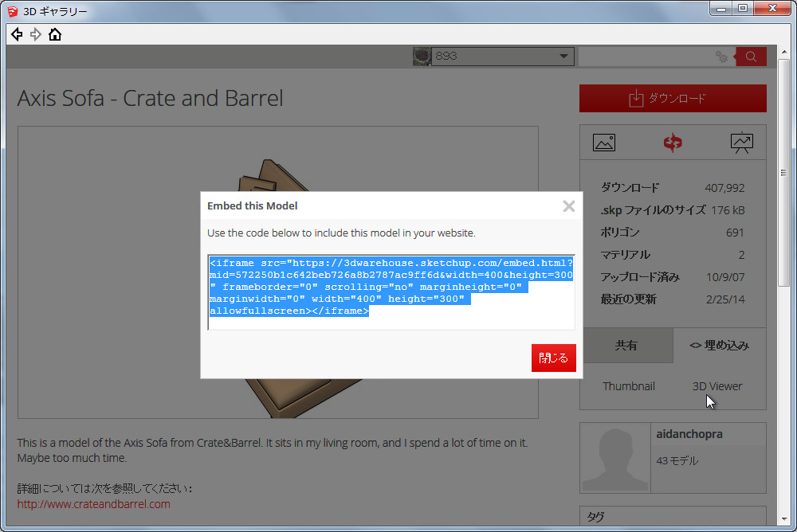Click the red search magnifier button
The width and height of the screenshot is (797, 532).
click(751, 57)
